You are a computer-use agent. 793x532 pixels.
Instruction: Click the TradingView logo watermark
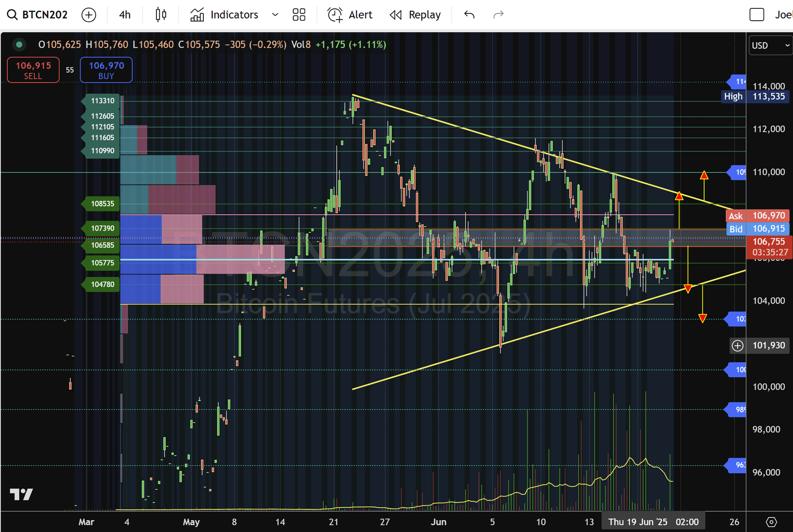(22, 494)
